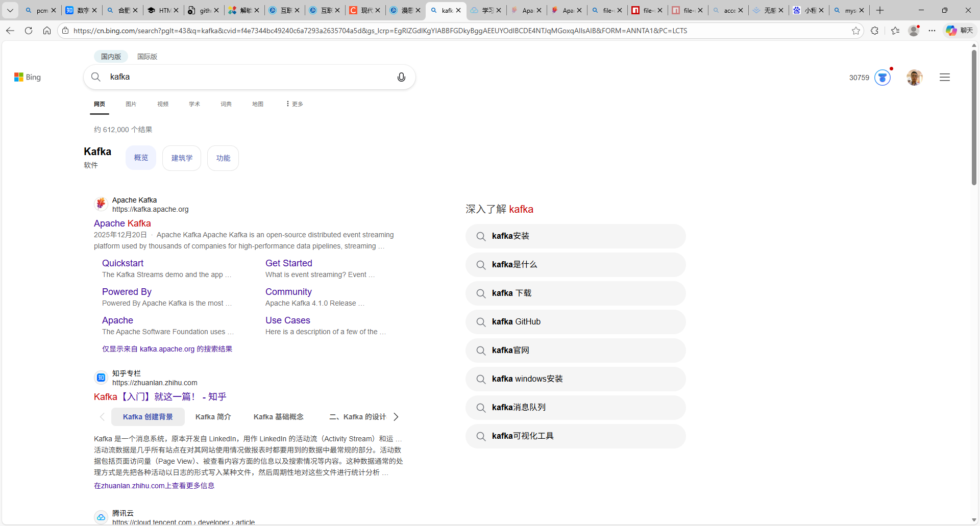This screenshot has width=980, height=526.
Task: Expand the 更多 search categories menu
Action: [295, 104]
